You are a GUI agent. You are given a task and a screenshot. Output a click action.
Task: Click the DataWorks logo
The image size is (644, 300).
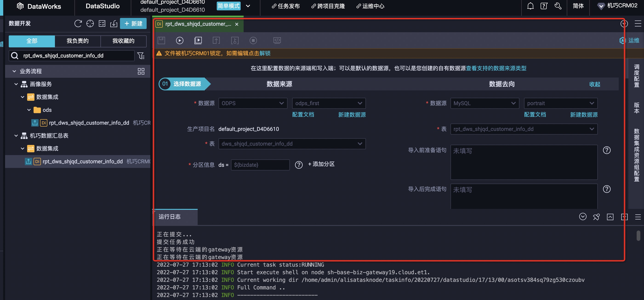[x=39, y=6]
